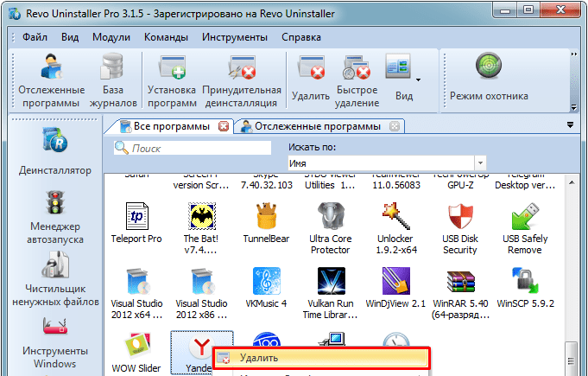Select the 11.0.56083 program entry
This screenshot has height=376, width=588.
(x=396, y=182)
